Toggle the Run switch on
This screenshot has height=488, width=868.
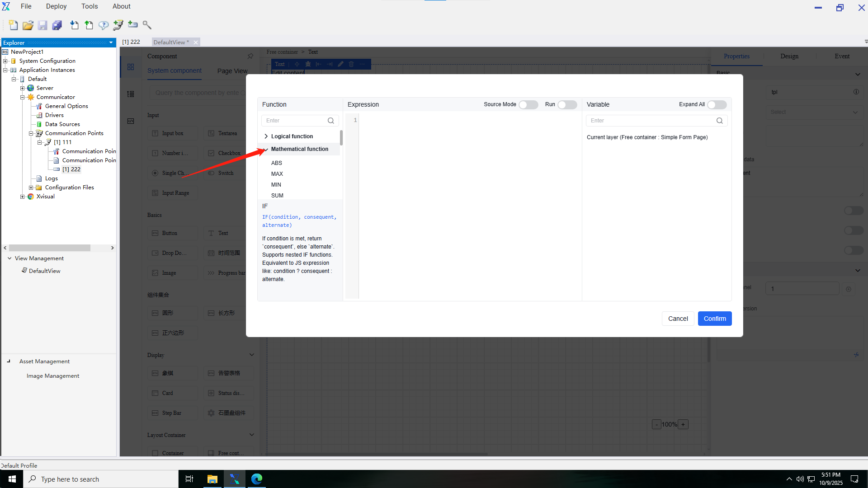coord(567,104)
